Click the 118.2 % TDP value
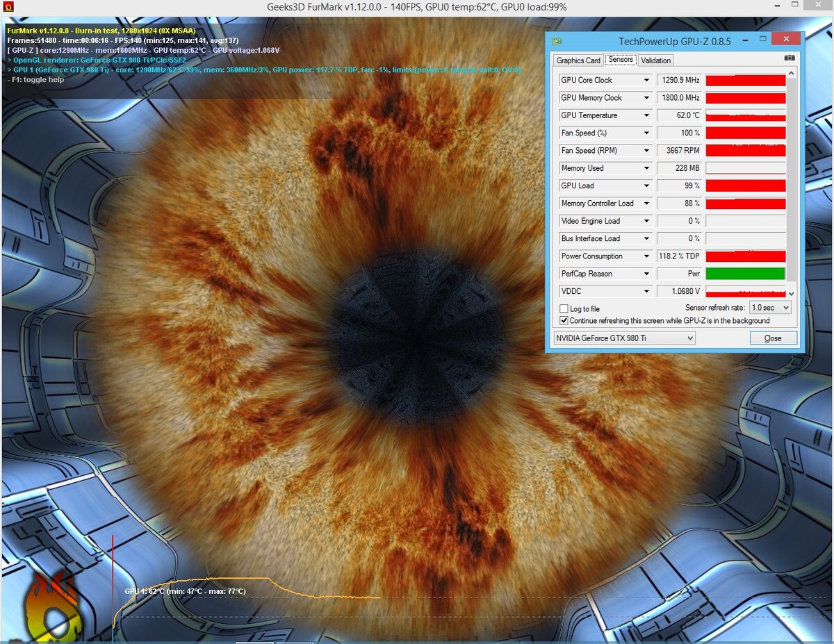Viewport: 834px width, 644px height. pos(679,256)
